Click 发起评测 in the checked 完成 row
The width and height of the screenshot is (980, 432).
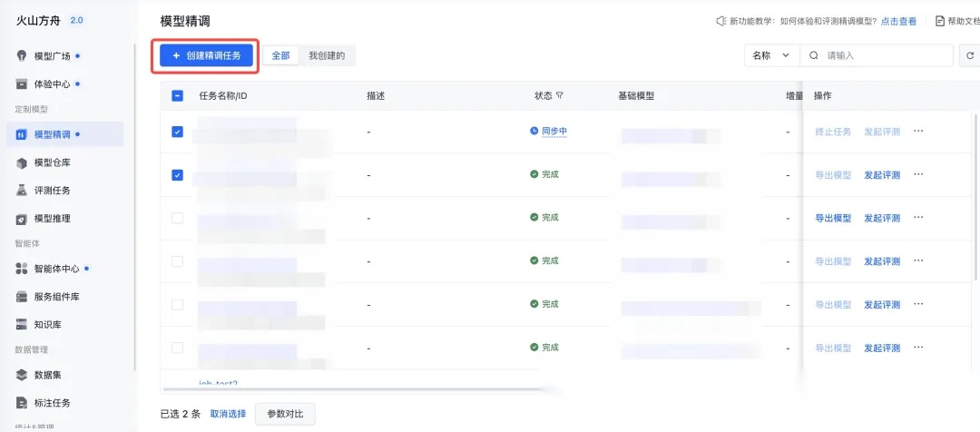(882, 175)
